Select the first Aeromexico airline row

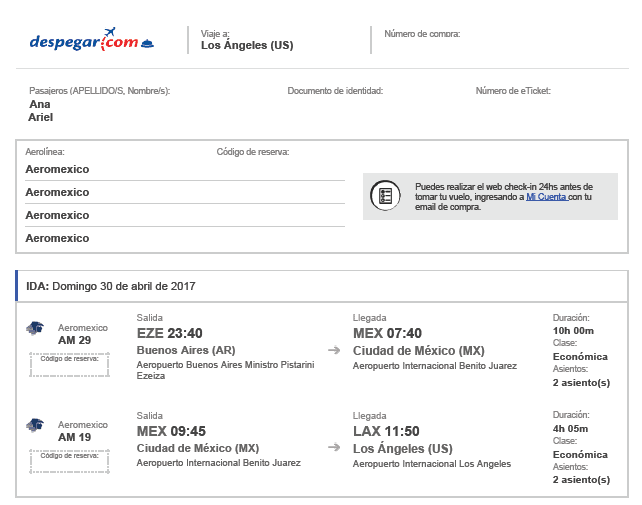pos(57,169)
